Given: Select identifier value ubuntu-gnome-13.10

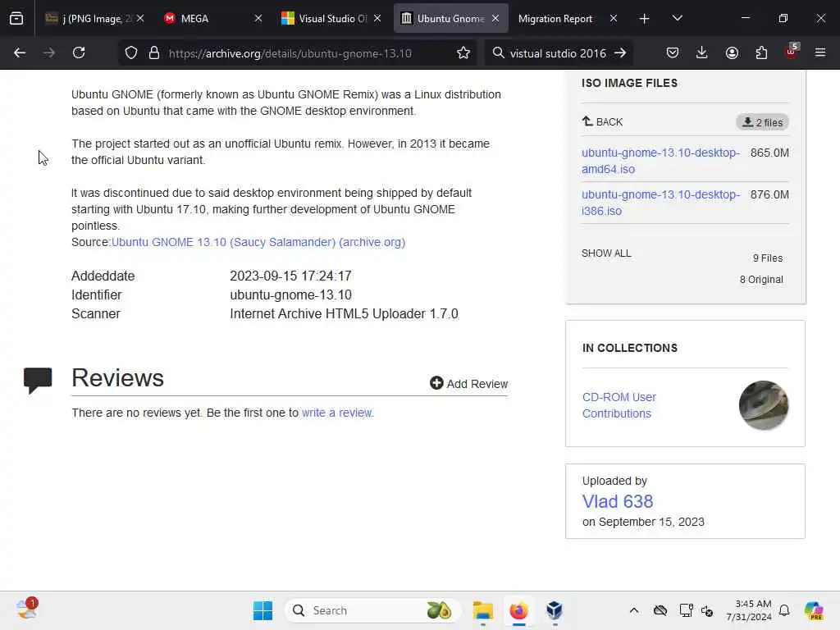Looking at the screenshot, I should pyautogui.click(x=291, y=295).
